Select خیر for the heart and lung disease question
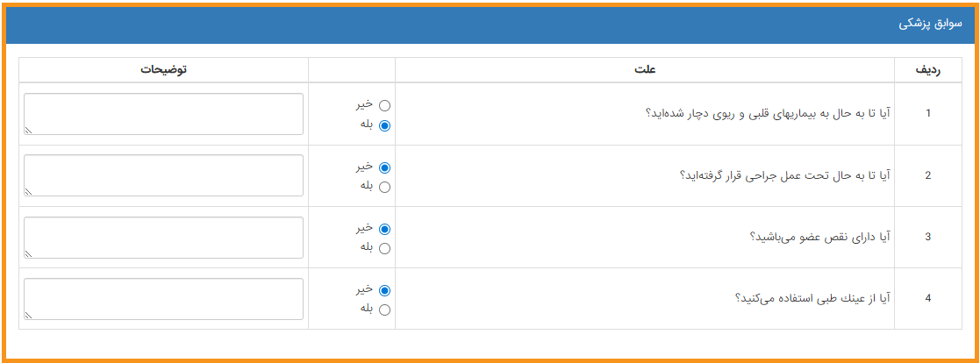Viewport: 980px width, 363px height. coord(383,105)
